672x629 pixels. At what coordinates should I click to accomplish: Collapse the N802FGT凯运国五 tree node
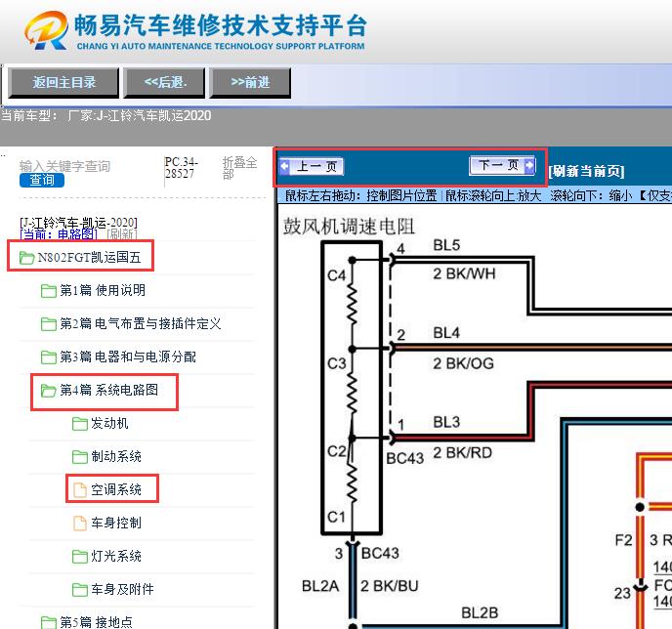pos(89,257)
